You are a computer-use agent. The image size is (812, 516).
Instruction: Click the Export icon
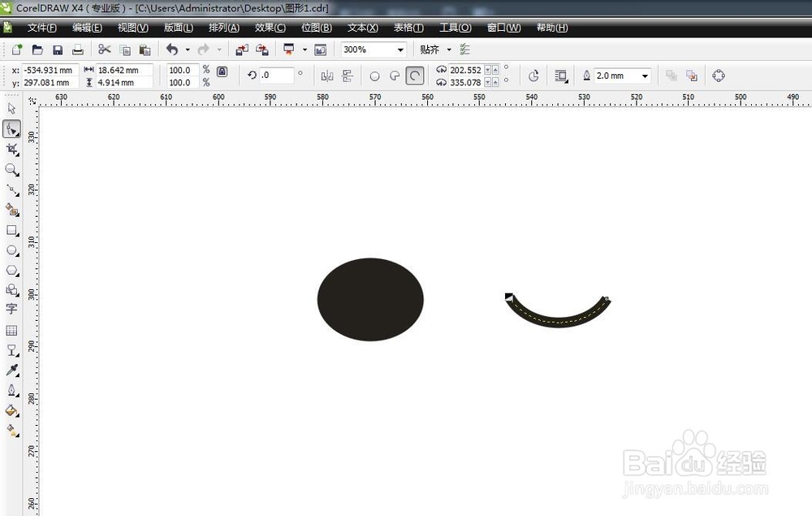coord(262,50)
